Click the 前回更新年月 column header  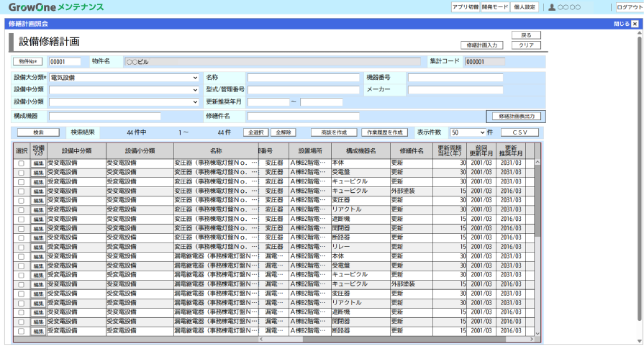(481, 151)
